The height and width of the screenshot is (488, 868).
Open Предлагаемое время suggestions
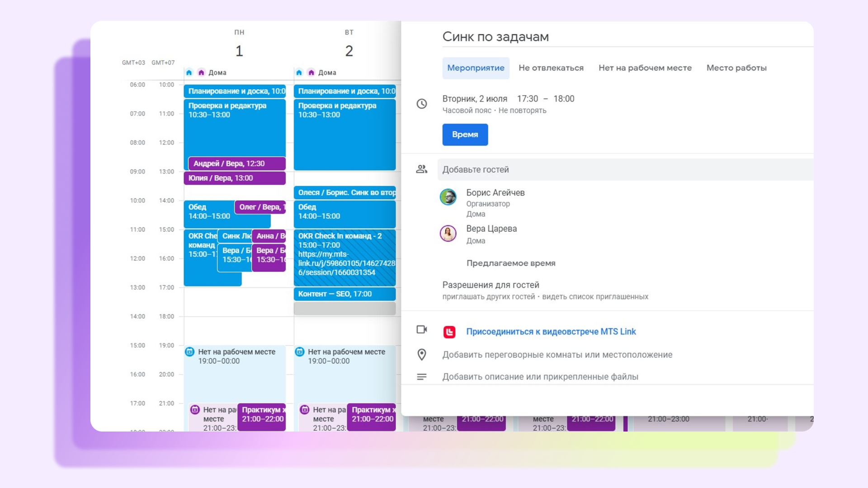click(511, 263)
